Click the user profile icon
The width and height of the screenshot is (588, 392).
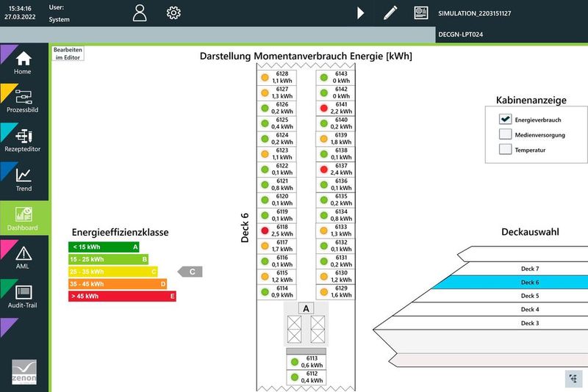click(140, 13)
